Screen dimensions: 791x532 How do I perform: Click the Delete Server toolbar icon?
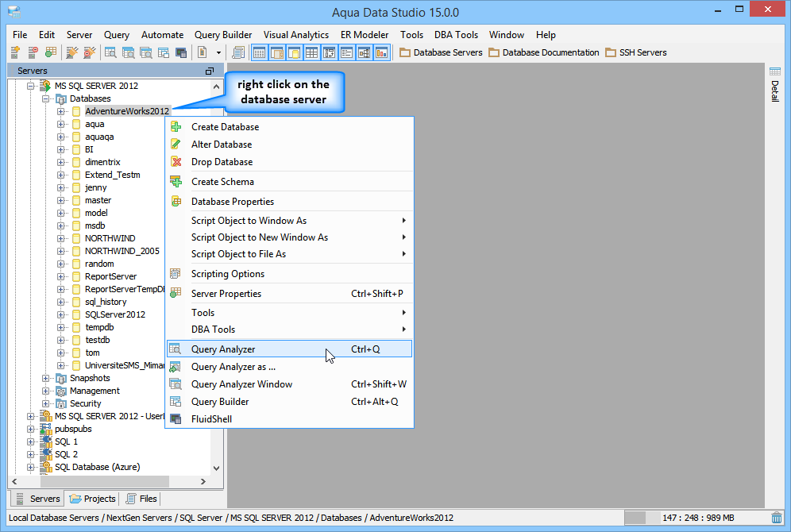point(33,52)
